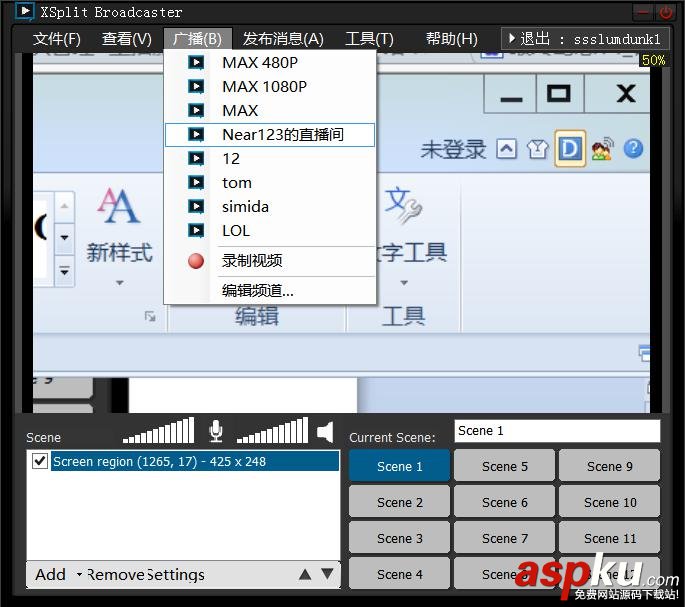The height and width of the screenshot is (607, 685).
Task: Click broadcast icon next to LOL
Action: coord(196,231)
